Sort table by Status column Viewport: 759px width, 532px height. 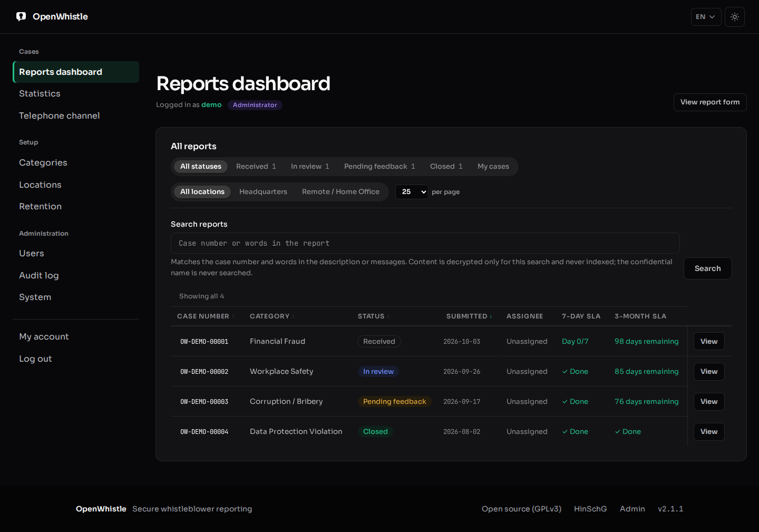374,316
